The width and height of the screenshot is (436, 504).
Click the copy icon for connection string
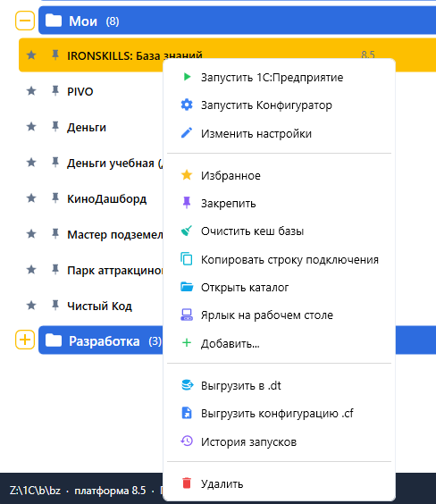point(187,259)
